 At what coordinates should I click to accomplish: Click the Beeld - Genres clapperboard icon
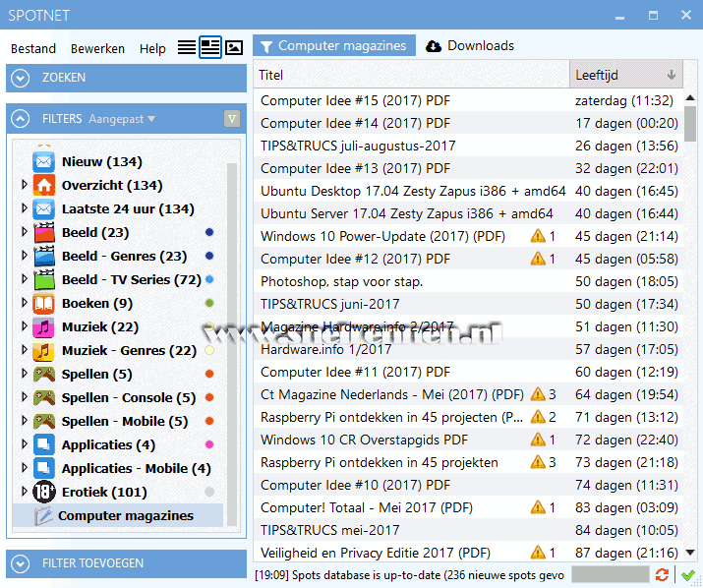pyautogui.click(x=44, y=256)
